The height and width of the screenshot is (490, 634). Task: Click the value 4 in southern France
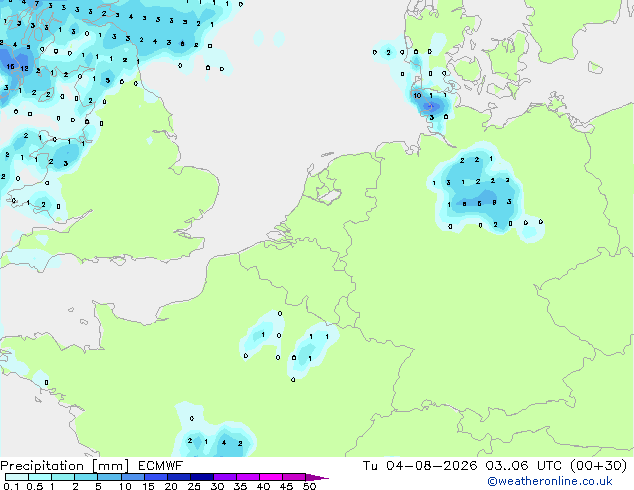[224, 443]
